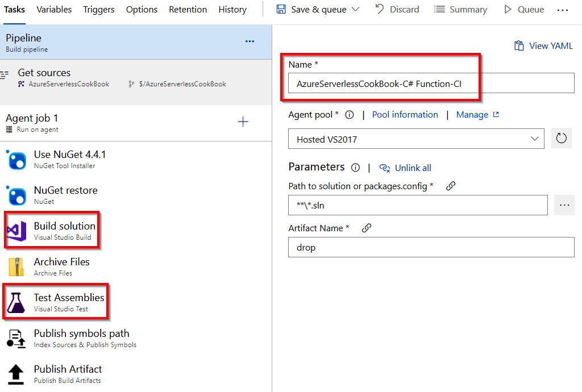Image resolution: width=582 pixels, height=392 pixels.
Task: Click link icon beside Artifact Name
Action: (x=367, y=228)
